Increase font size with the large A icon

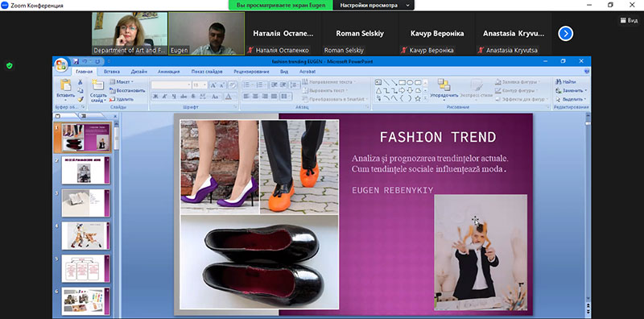[x=213, y=85]
